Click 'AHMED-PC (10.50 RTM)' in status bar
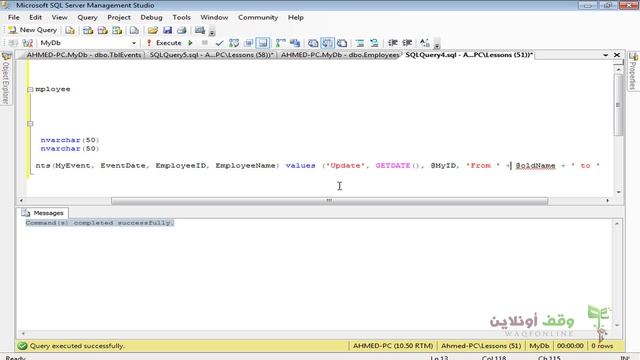Screen dimensions: 640x360 point(393,346)
